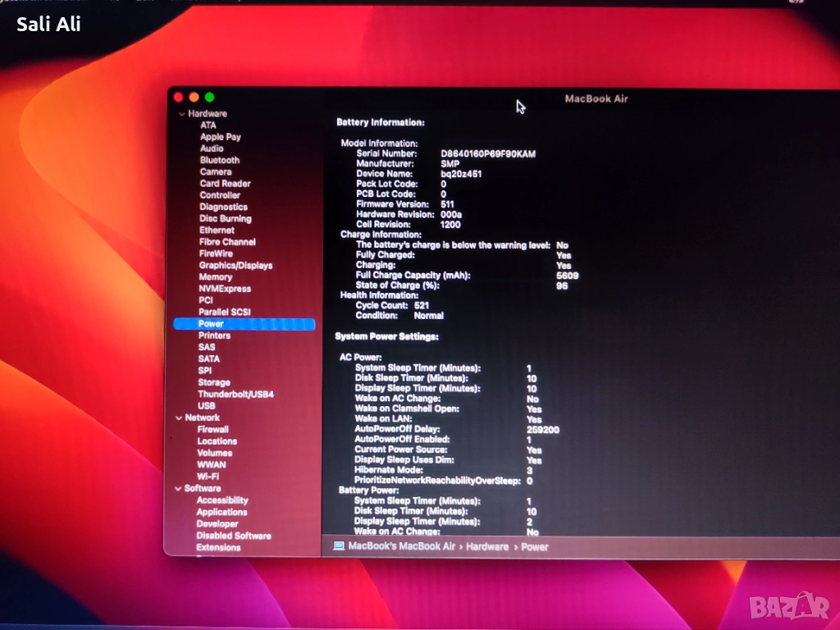Click MacBook's MacBook Air in path bar

pyautogui.click(x=401, y=546)
